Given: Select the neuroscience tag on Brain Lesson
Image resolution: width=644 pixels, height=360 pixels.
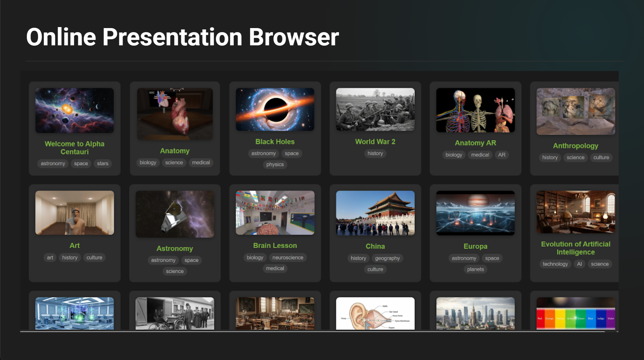Looking at the screenshot, I should [x=288, y=257].
